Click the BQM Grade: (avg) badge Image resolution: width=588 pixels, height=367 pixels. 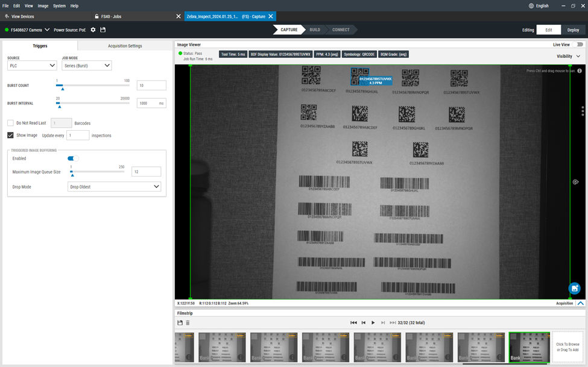393,54
